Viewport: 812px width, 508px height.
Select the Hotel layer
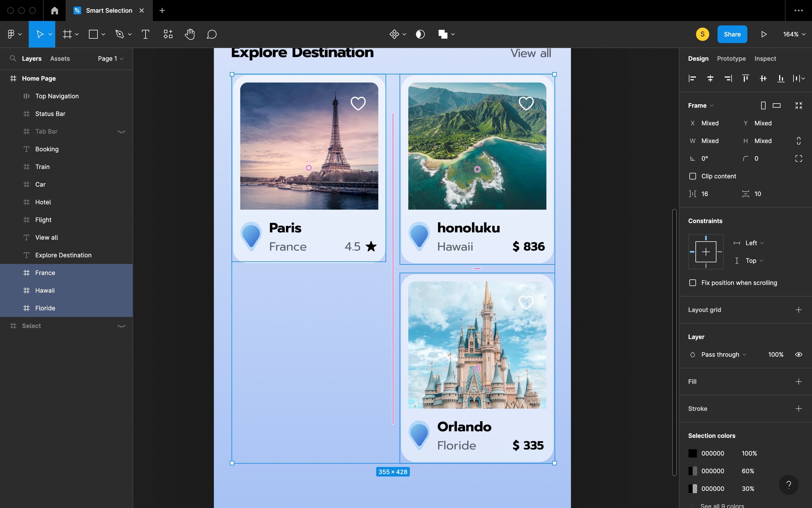(x=43, y=202)
